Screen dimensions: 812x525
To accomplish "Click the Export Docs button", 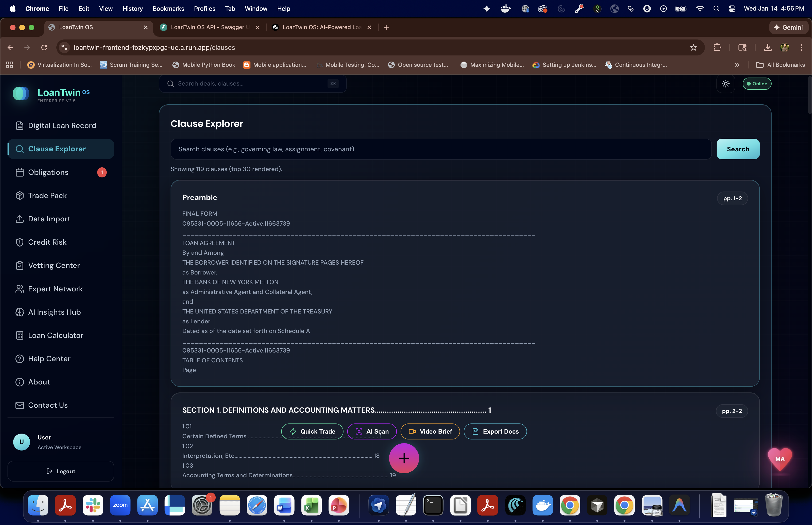I will 495,431.
